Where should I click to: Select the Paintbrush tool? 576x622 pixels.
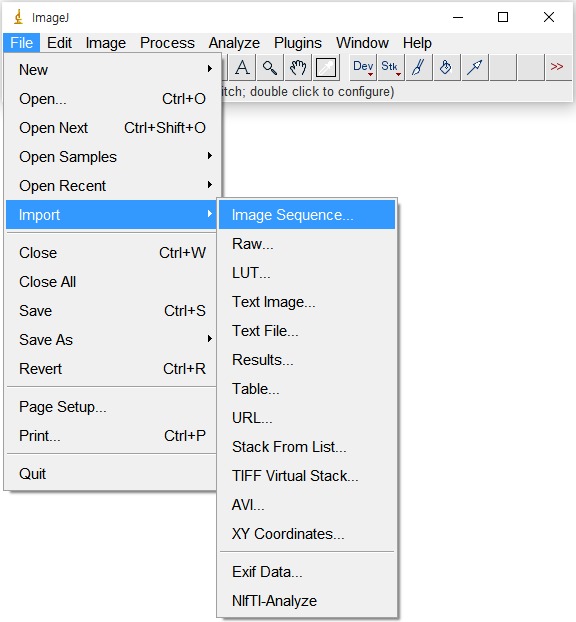[419, 67]
